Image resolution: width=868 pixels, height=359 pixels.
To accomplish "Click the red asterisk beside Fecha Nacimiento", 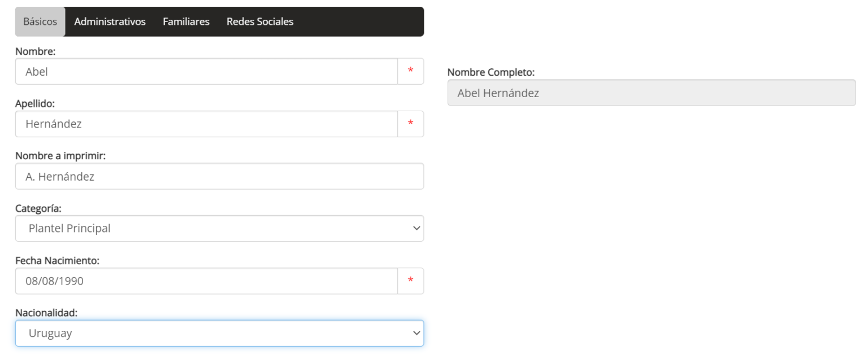I will click(x=411, y=281).
